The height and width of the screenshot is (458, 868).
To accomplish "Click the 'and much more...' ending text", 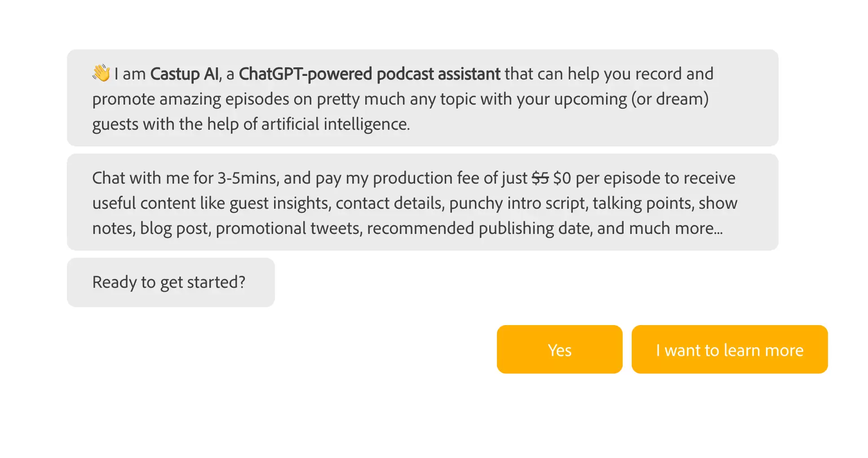I will click(x=660, y=229).
